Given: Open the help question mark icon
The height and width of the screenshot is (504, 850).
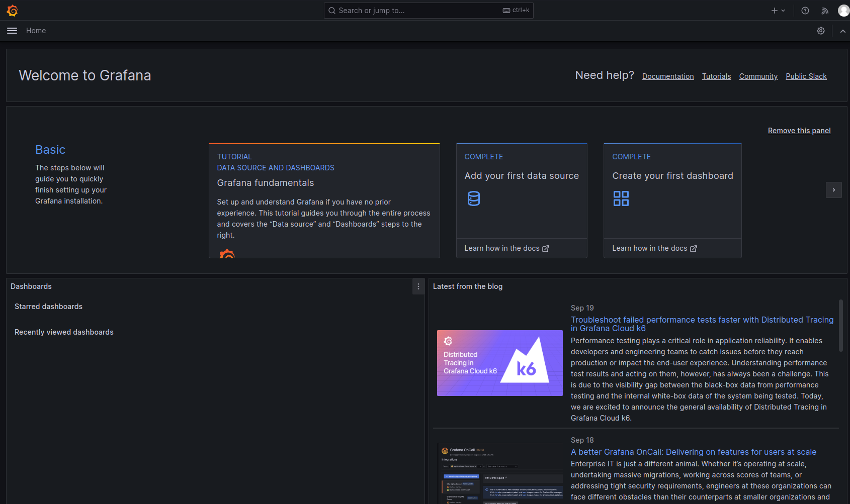Looking at the screenshot, I should (x=805, y=11).
